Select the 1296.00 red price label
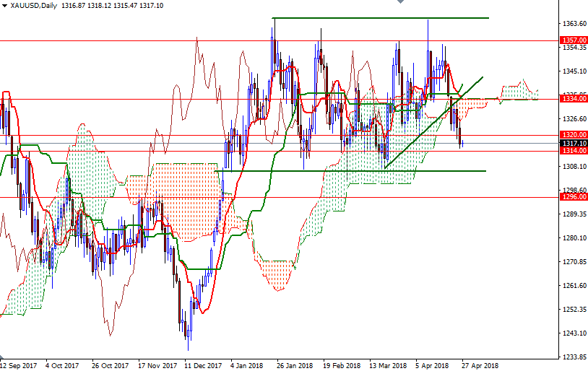Viewport: 588px width, 371px height. pyautogui.click(x=574, y=197)
